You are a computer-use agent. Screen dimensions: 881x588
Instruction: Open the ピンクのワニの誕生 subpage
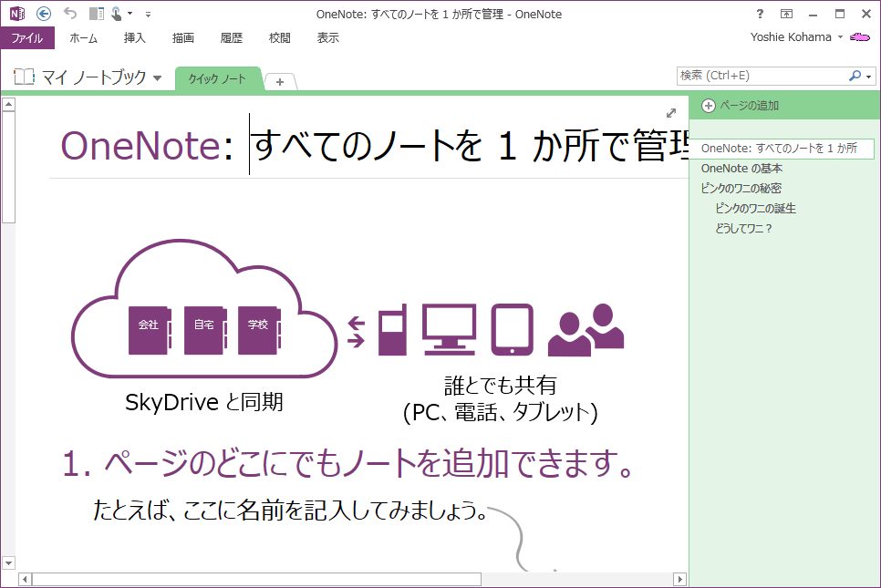tap(756, 209)
